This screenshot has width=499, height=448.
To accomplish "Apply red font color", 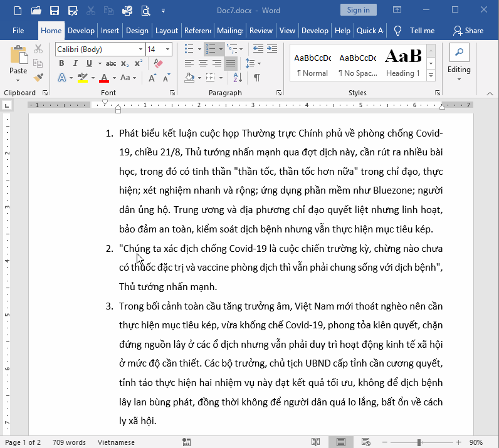I will tap(104, 78).
